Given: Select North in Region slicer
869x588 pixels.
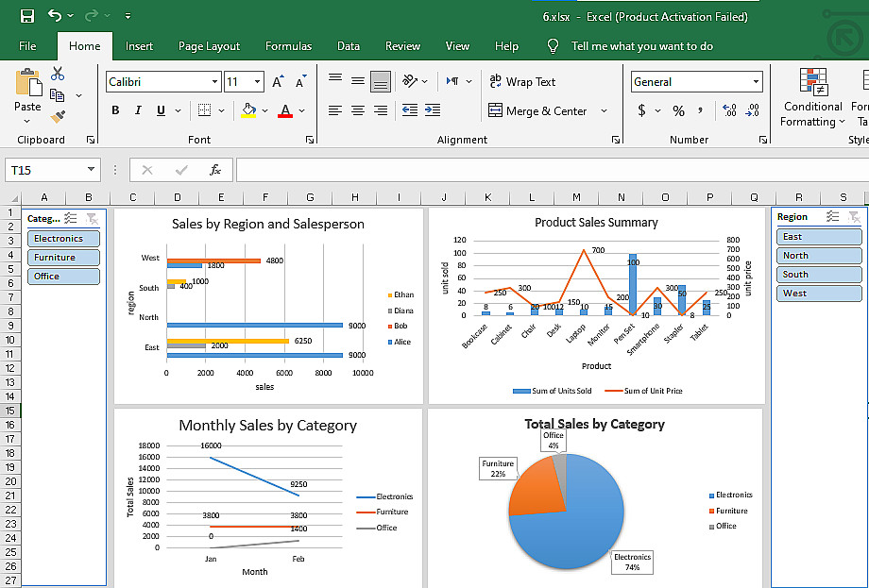Looking at the screenshot, I should (x=819, y=255).
